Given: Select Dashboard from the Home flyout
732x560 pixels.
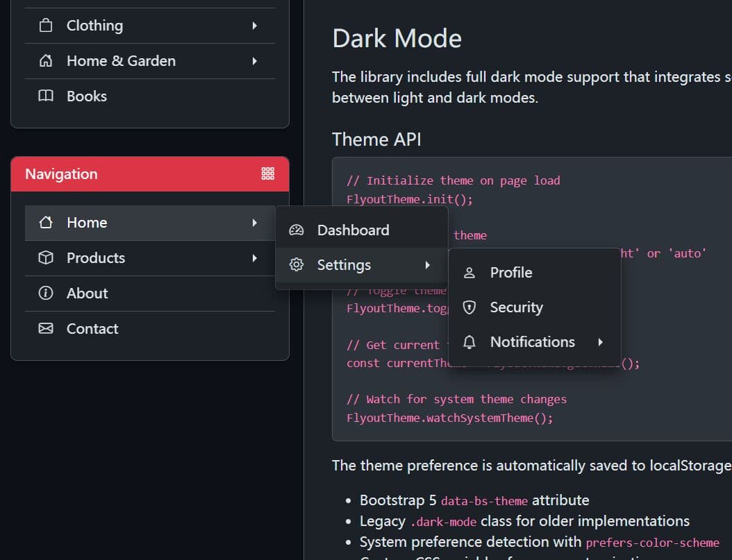Looking at the screenshot, I should click(x=353, y=229).
